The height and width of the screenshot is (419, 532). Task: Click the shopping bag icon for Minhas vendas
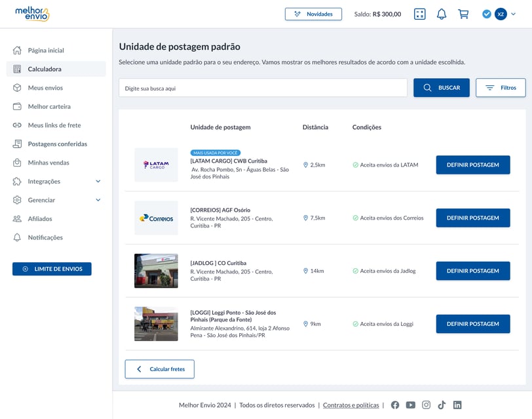[17, 163]
